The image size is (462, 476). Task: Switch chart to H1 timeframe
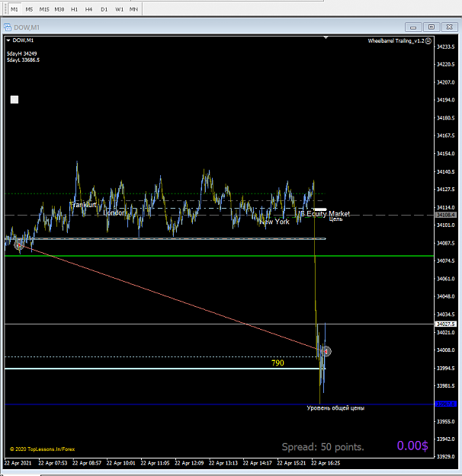[74, 9]
